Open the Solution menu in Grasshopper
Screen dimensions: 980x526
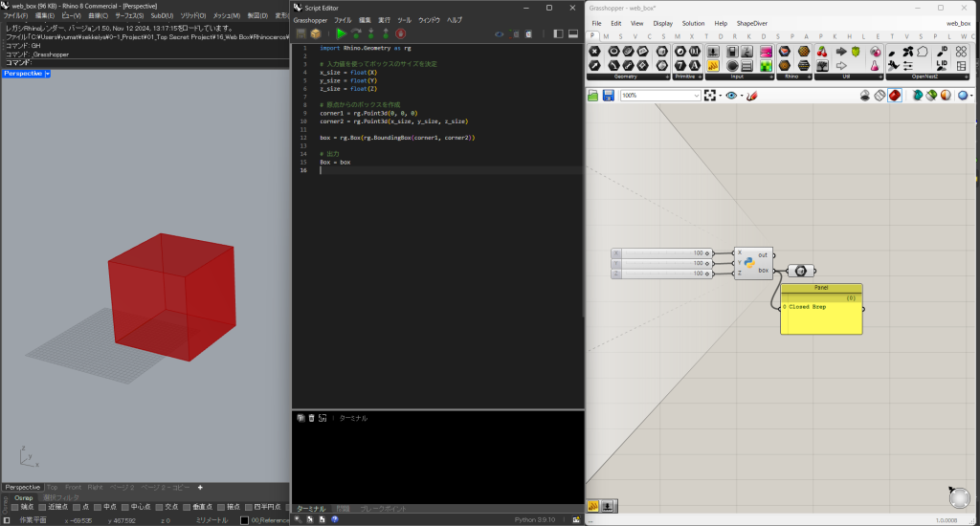point(693,23)
